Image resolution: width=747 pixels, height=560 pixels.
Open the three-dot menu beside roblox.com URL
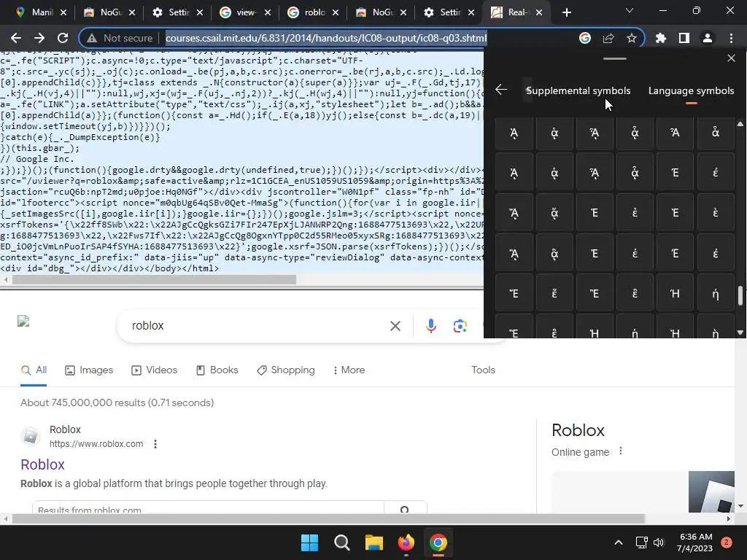pyautogui.click(x=155, y=444)
